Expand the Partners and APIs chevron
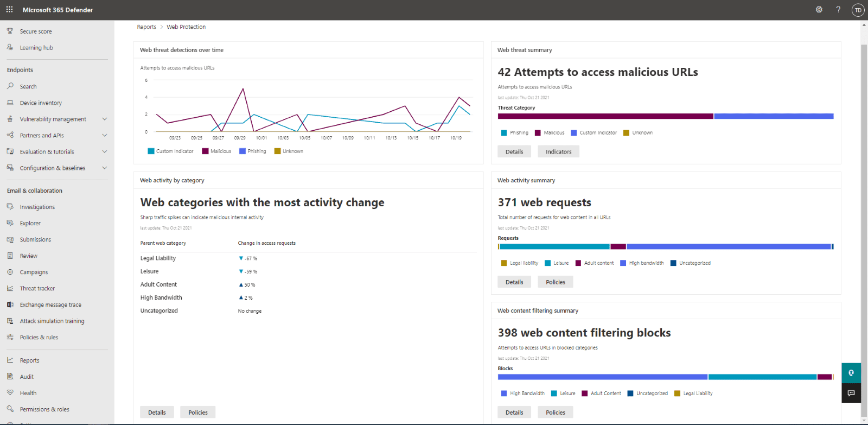868x425 pixels. (x=105, y=135)
